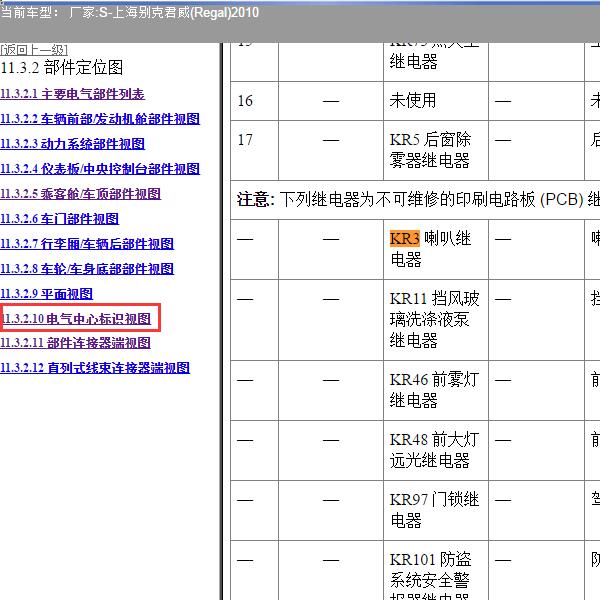Viewport: 600px width, 600px height.
Task: Select the KR48 前大灯远光继电器 cell
Action: (436, 450)
